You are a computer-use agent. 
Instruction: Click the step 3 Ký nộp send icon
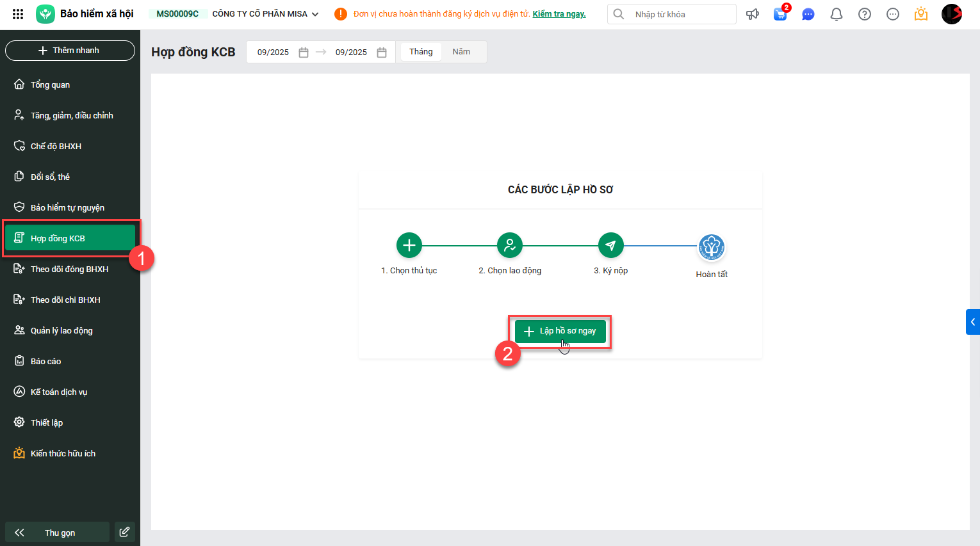click(x=611, y=245)
